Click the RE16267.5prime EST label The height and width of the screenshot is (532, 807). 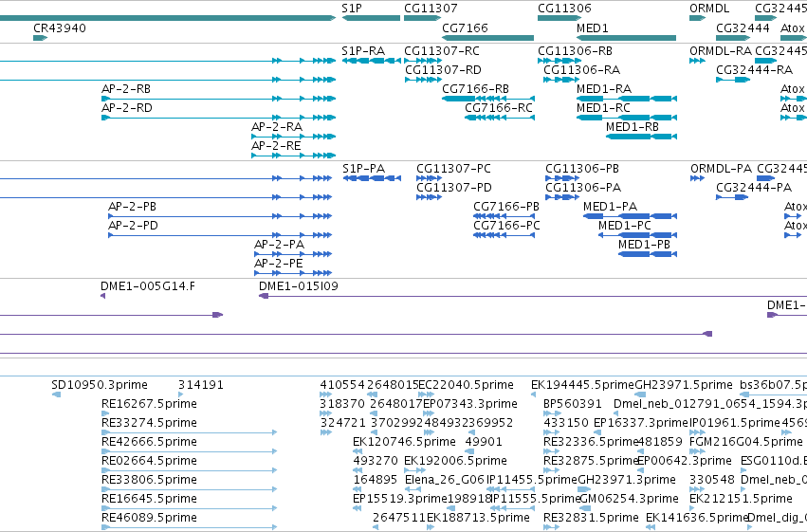[x=149, y=404]
